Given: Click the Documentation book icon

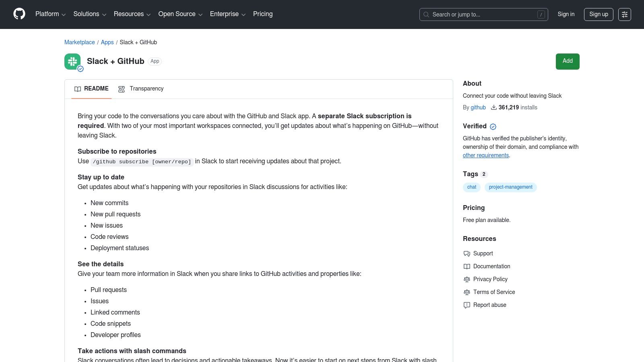Looking at the screenshot, I should tap(467, 267).
